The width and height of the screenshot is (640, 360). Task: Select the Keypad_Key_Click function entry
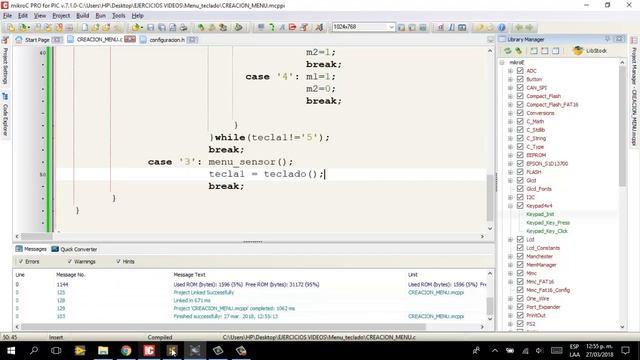[x=547, y=231]
